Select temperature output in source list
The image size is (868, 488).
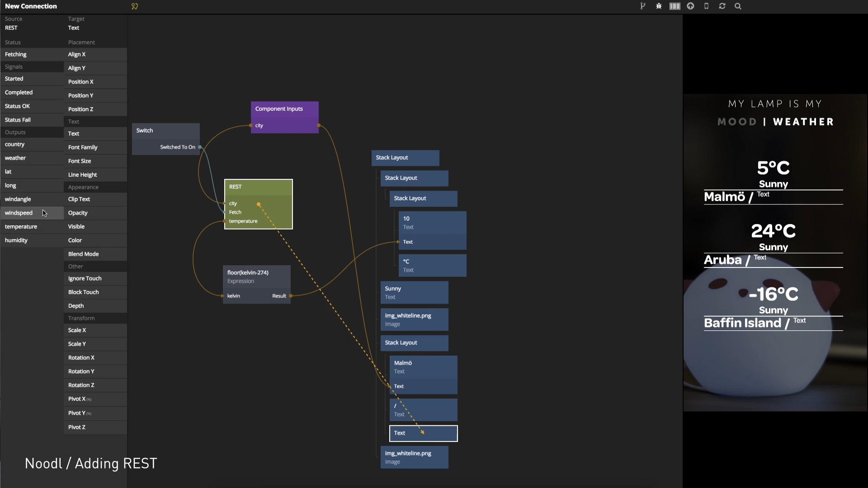pos(21,226)
